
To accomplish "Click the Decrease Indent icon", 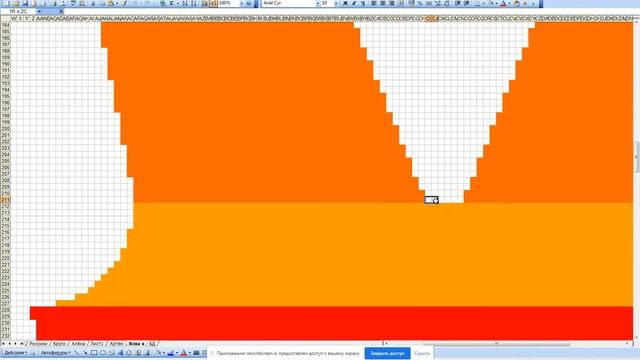I will click(458, 3).
